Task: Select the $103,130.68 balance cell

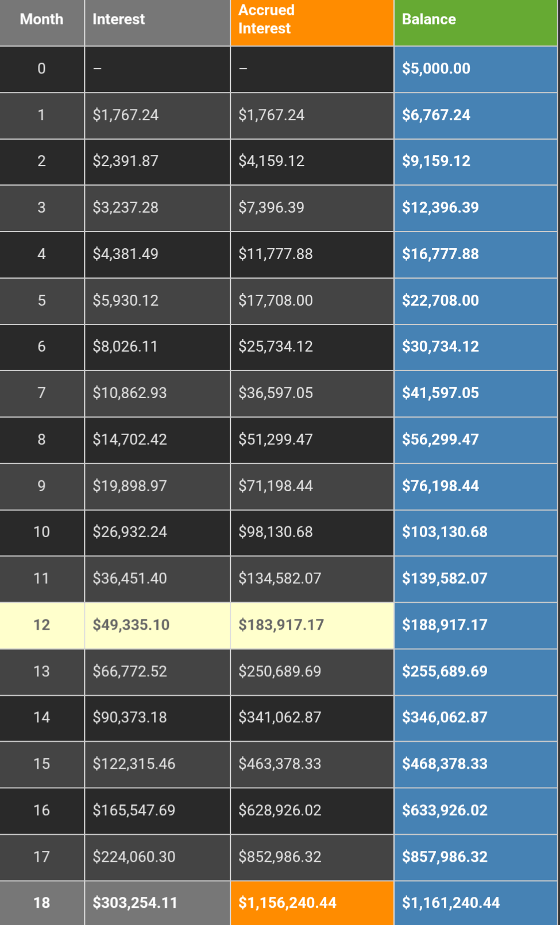Action: pyautogui.click(x=476, y=533)
